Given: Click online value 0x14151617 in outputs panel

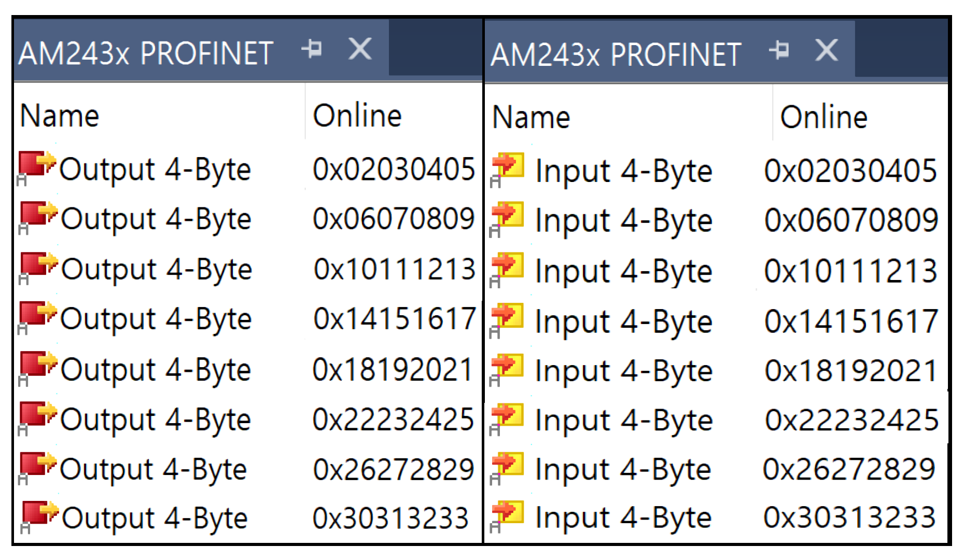Looking at the screenshot, I should 394,319.
